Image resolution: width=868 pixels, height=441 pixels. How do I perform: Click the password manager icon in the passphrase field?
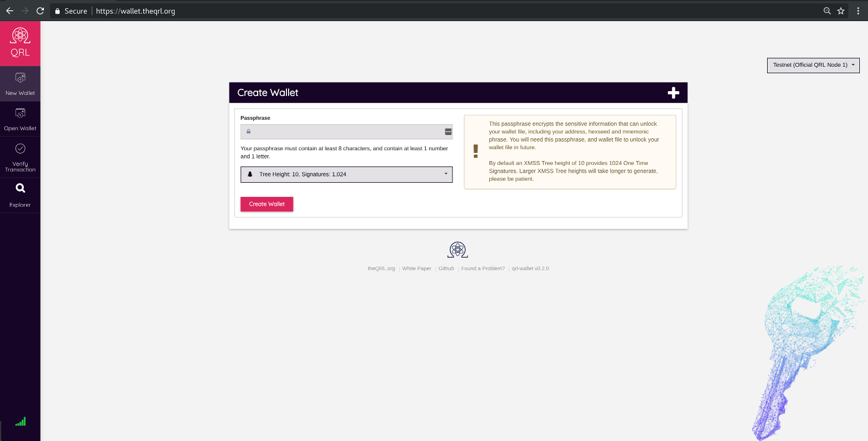tap(448, 132)
